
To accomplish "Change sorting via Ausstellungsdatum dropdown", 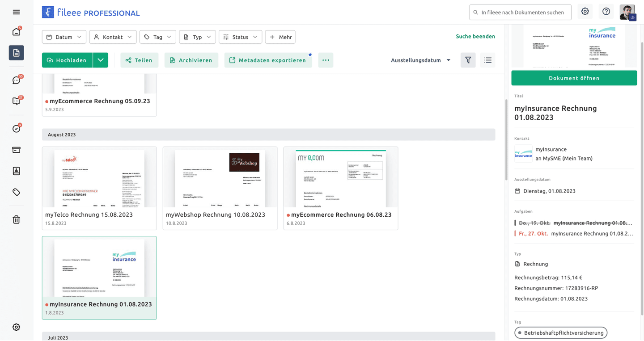I will point(421,60).
